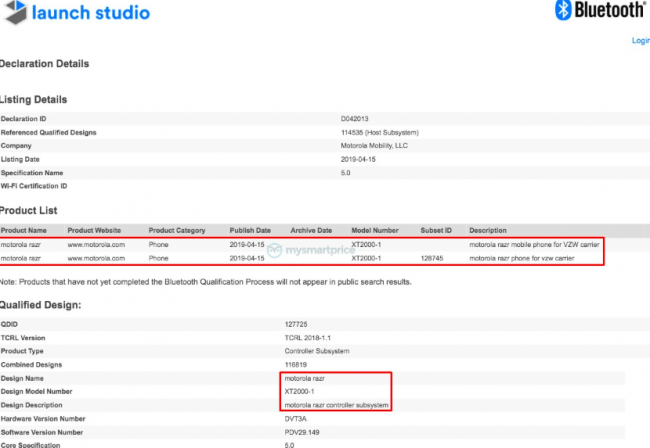The width and height of the screenshot is (650, 448).
Task: Click Declaration ID value D042013
Action: tap(355, 119)
